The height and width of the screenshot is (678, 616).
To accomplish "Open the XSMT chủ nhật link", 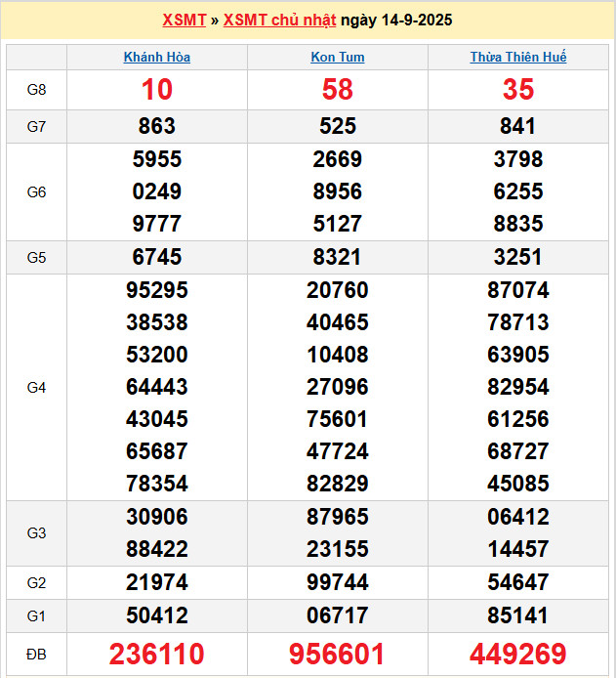I will pos(281,21).
